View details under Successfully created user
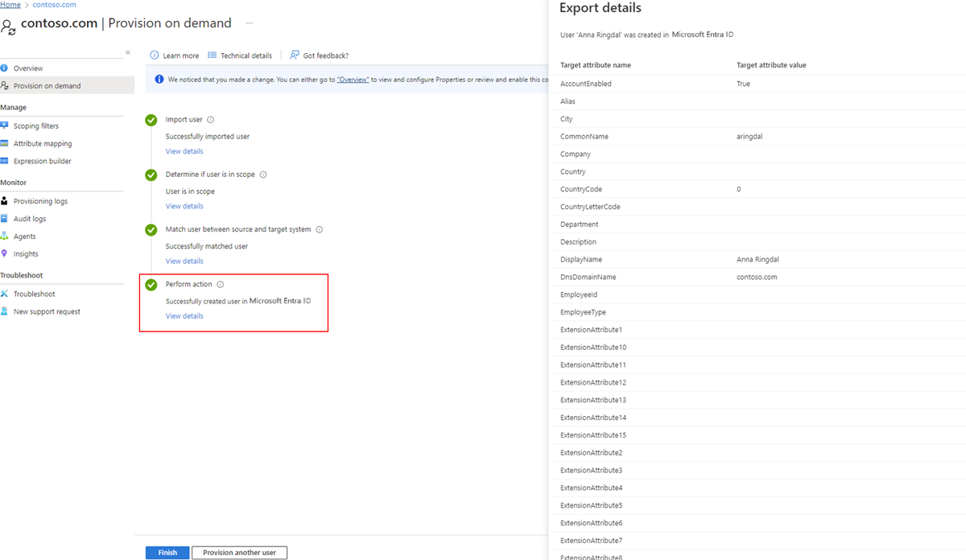Viewport: 966px width, 560px height. point(184,316)
